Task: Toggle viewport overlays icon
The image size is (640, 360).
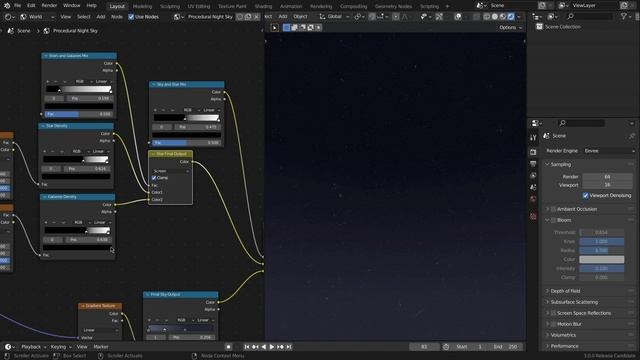Action: pos(458,17)
